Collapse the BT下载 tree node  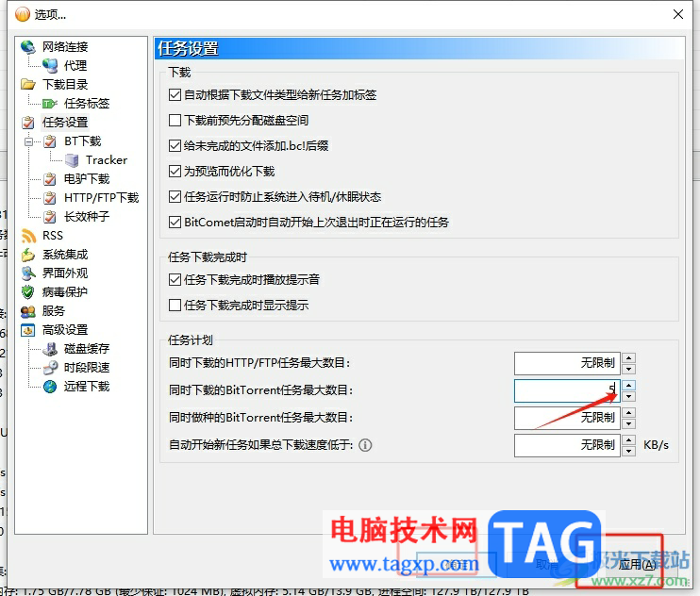point(29,141)
